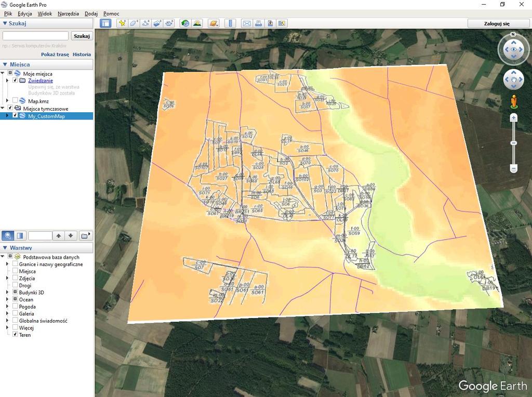The height and width of the screenshot is (397, 532).
Task: Expand the My_CustomMap item
Action: point(7,116)
